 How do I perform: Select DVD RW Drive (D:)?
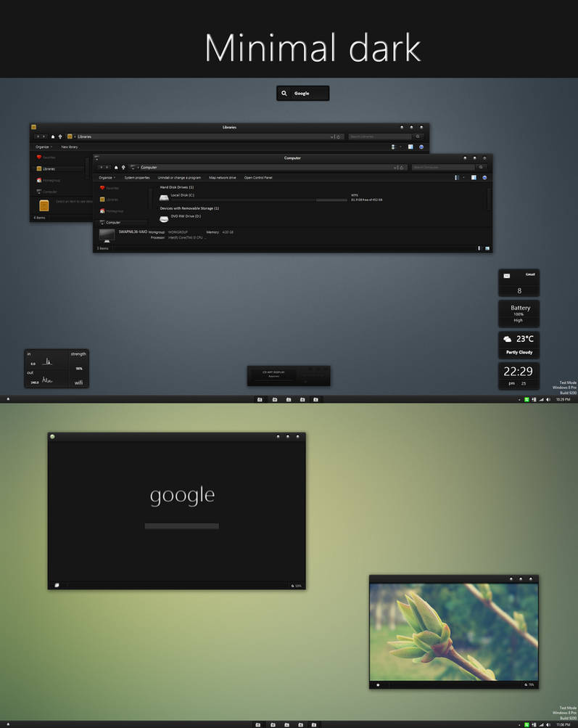(181, 217)
